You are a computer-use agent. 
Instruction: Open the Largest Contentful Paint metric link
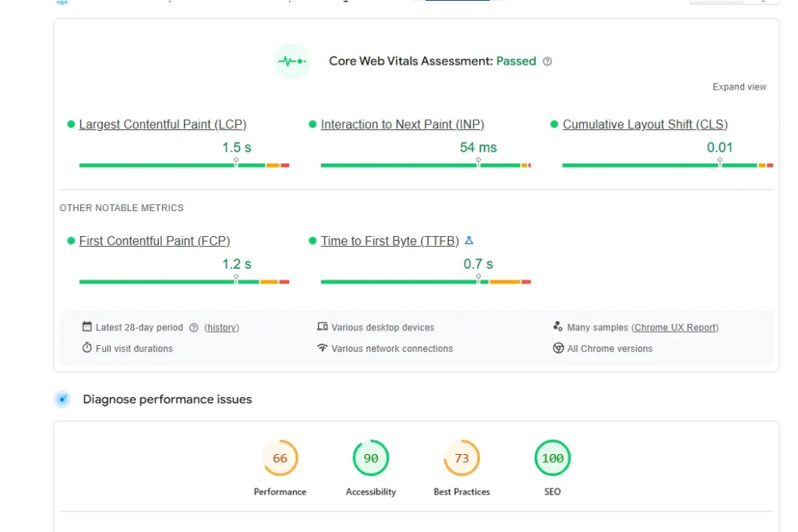pos(162,124)
